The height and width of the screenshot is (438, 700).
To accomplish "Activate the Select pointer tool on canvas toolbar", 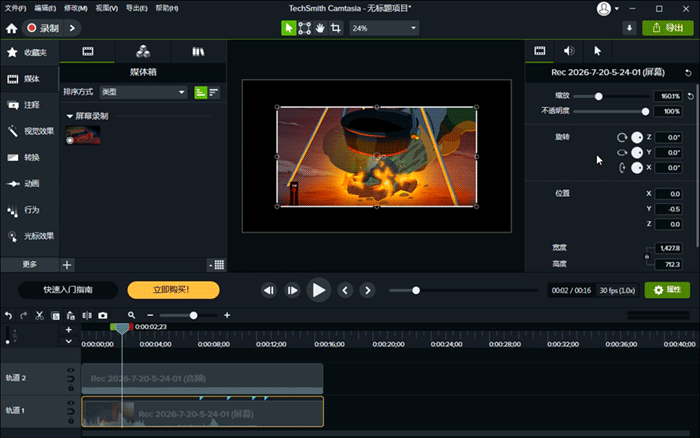I will pos(288,28).
